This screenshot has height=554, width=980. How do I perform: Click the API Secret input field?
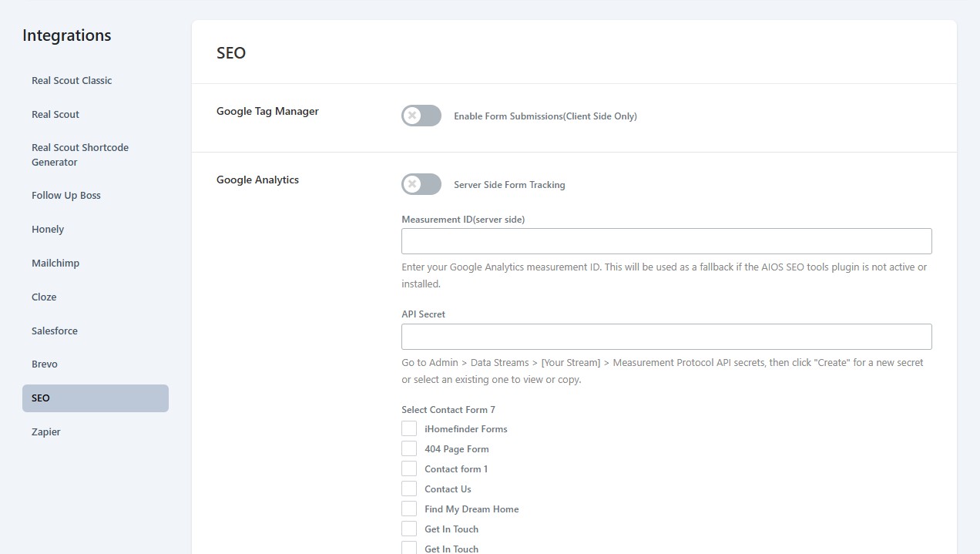[x=666, y=337]
